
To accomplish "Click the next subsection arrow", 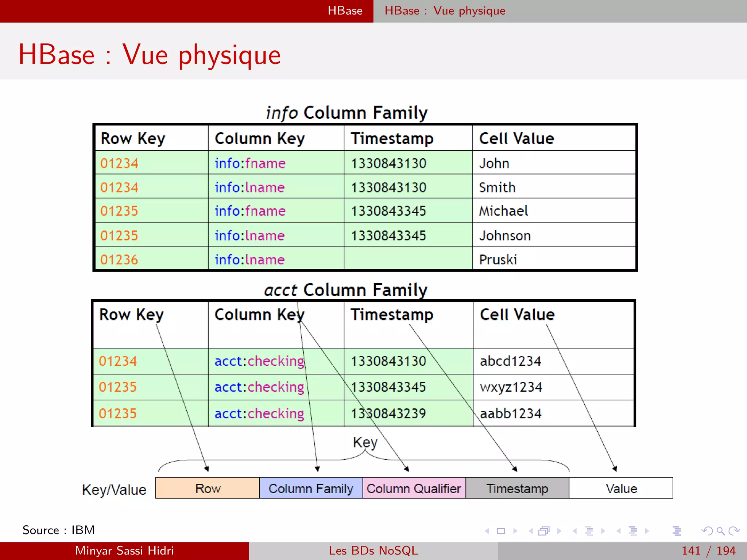I will tap(603, 531).
